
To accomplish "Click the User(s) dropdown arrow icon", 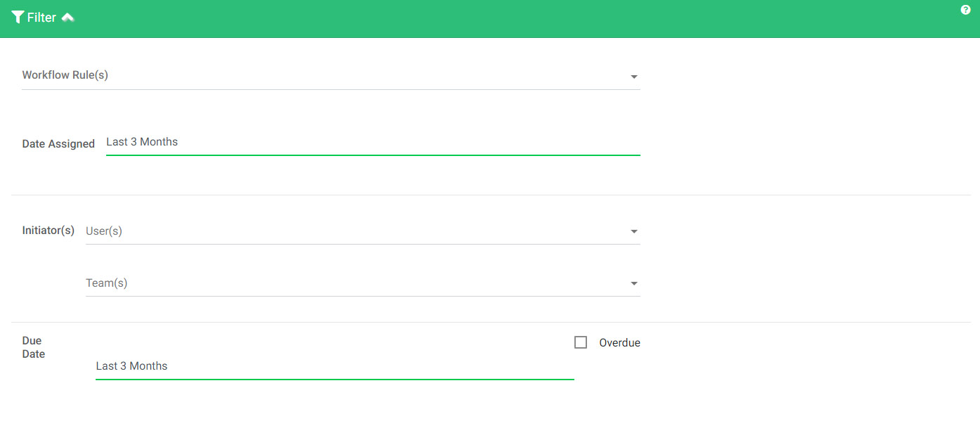I will (633, 231).
